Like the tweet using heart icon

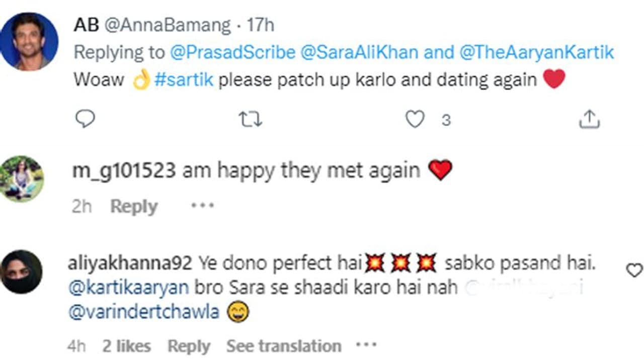415,119
